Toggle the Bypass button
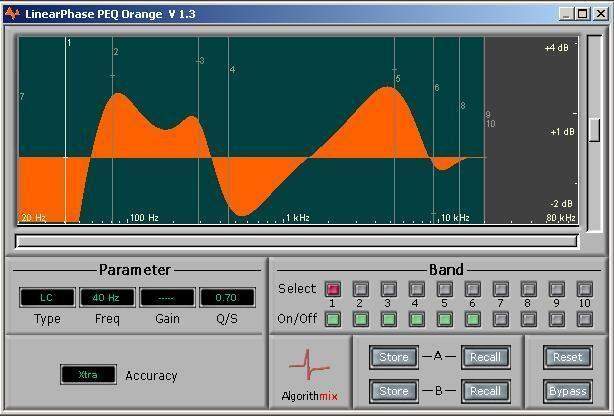 tap(567, 390)
